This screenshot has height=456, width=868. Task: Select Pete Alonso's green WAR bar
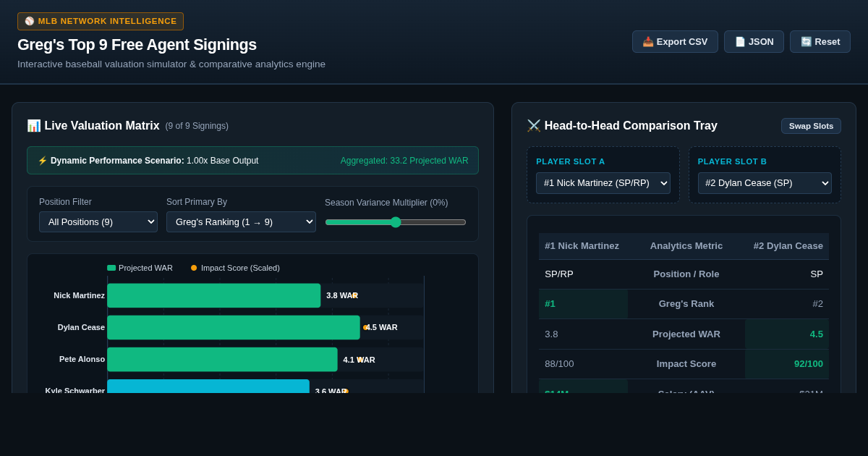pyautogui.click(x=223, y=360)
